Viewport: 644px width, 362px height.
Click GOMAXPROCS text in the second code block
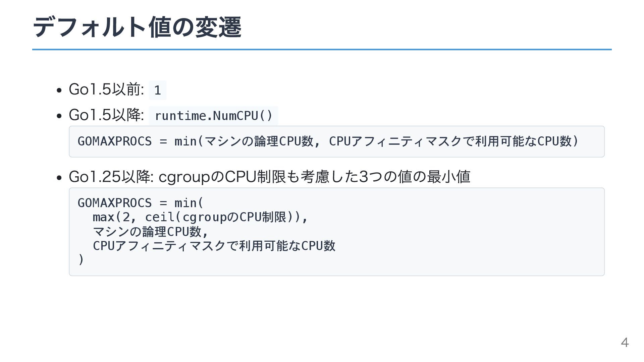coord(115,203)
